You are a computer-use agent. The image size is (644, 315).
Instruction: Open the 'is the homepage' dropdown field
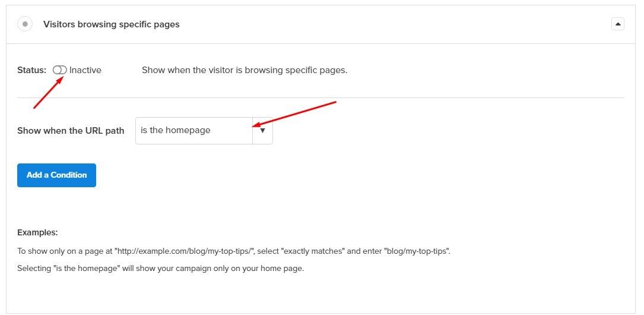pos(204,131)
